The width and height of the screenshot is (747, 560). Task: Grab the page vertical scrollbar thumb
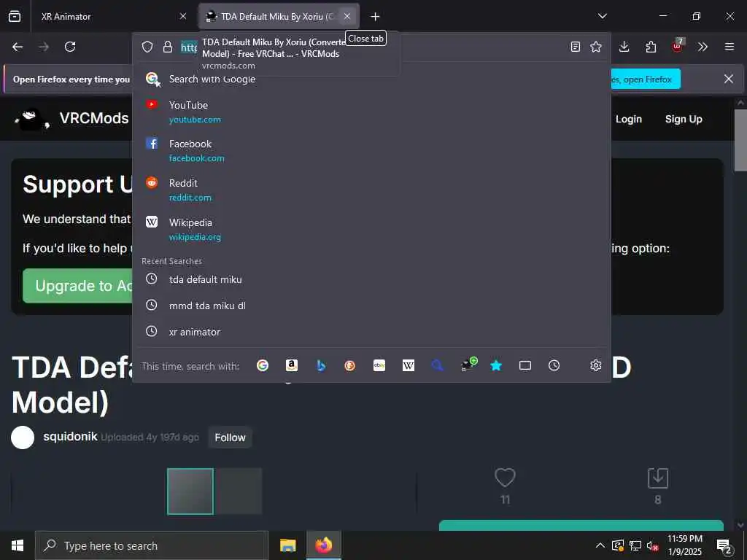tap(740, 140)
